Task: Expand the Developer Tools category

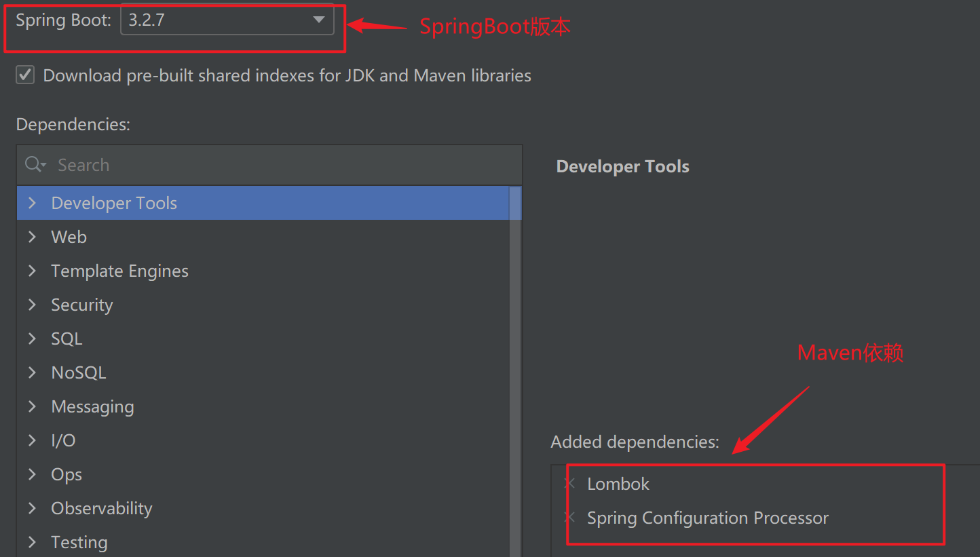Action: pyautogui.click(x=32, y=203)
